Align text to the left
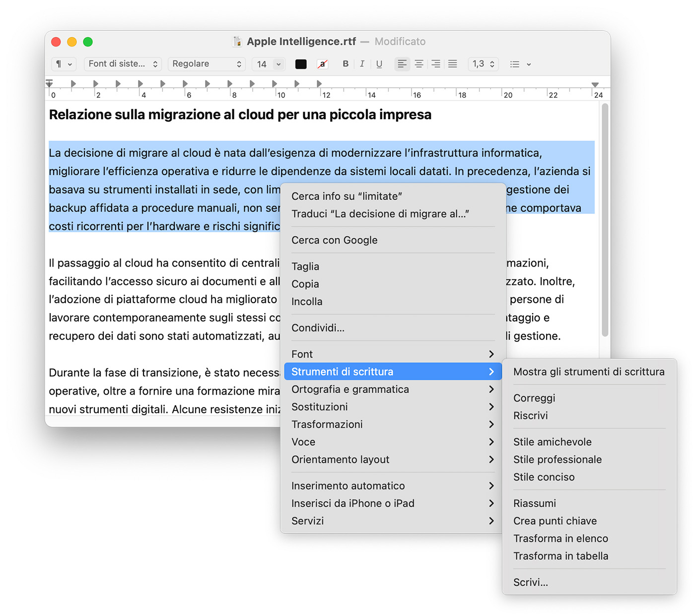 402,64
